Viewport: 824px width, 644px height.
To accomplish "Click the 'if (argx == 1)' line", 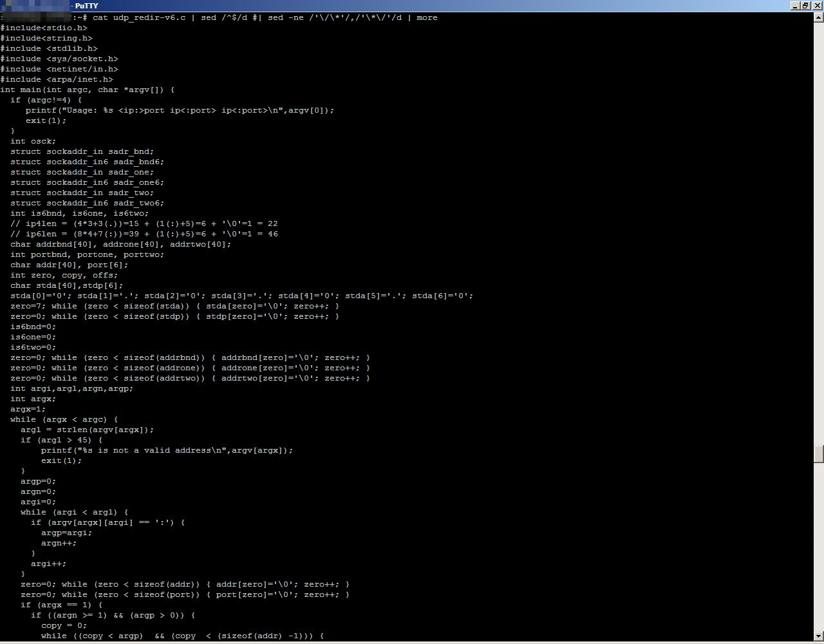I will click(x=61, y=605).
